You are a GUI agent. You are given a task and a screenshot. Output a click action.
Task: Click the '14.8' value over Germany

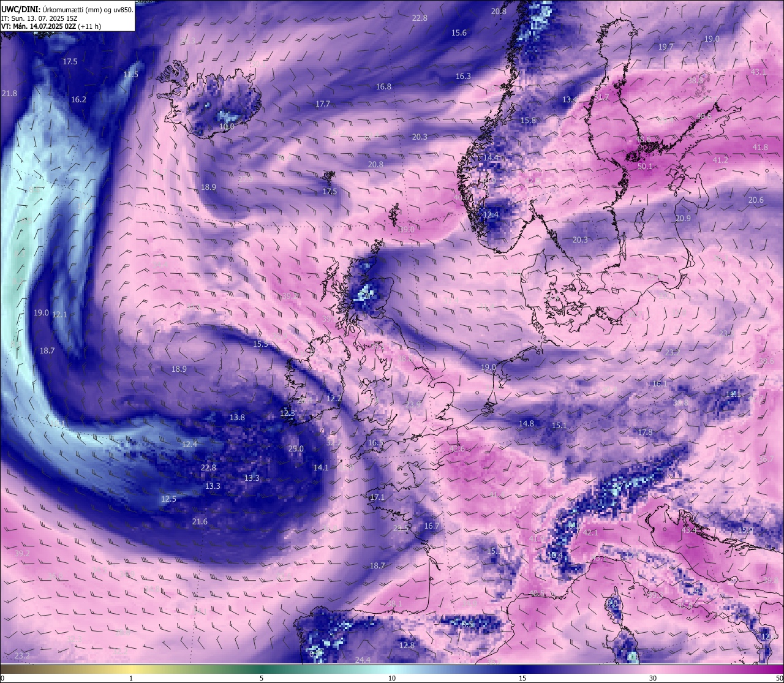[526, 423]
